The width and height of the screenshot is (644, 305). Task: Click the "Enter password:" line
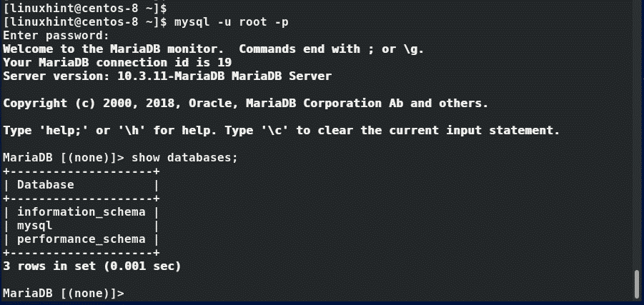[56, 35]
